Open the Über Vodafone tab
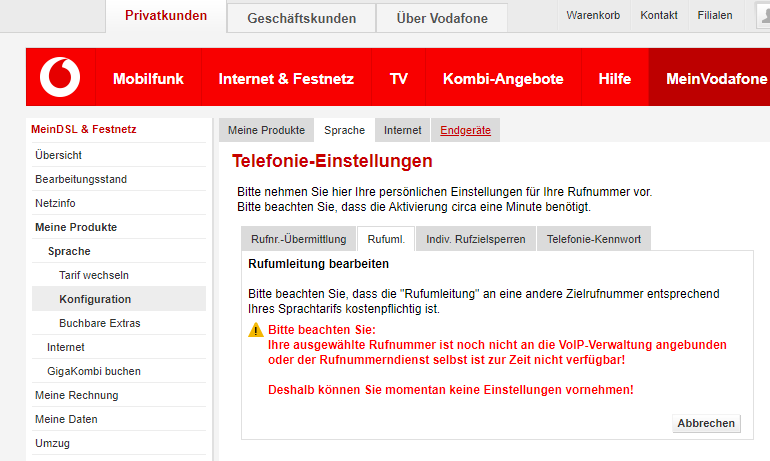 coord(442,18)
